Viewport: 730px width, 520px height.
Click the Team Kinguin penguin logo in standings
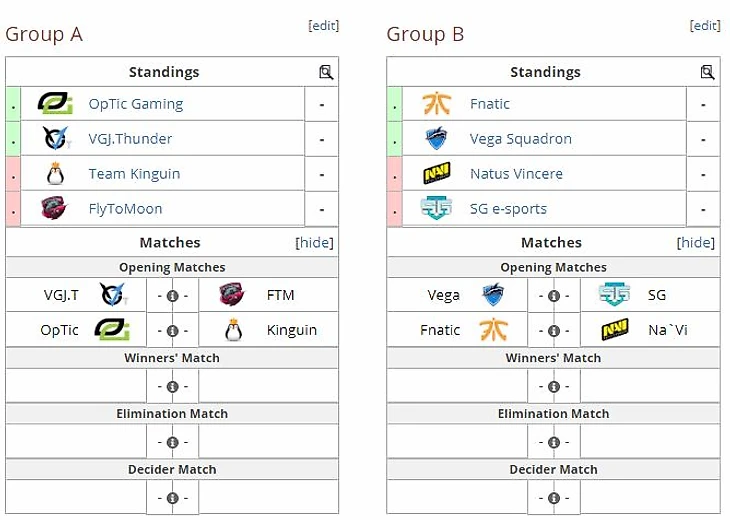(55, 174)
